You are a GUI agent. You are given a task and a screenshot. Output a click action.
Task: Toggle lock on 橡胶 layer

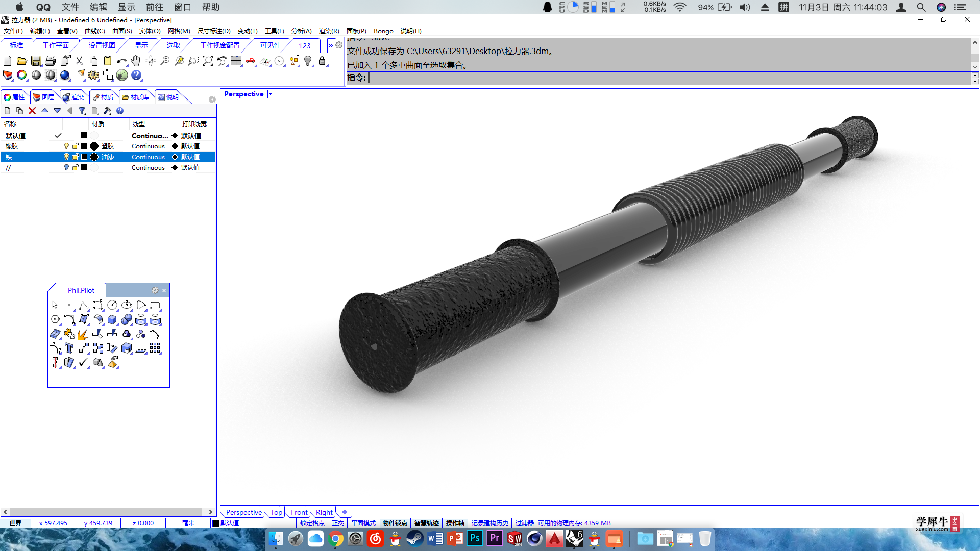[x=76, y=146]
